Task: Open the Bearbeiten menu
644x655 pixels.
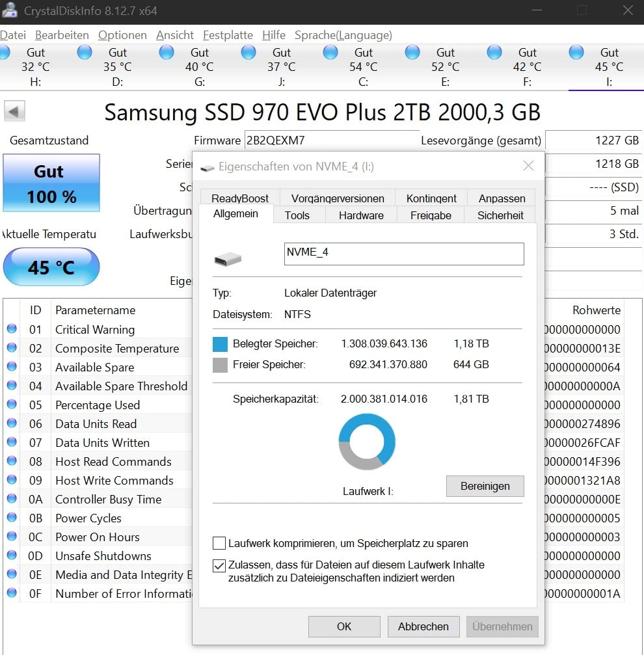Action: pos(62,35)
